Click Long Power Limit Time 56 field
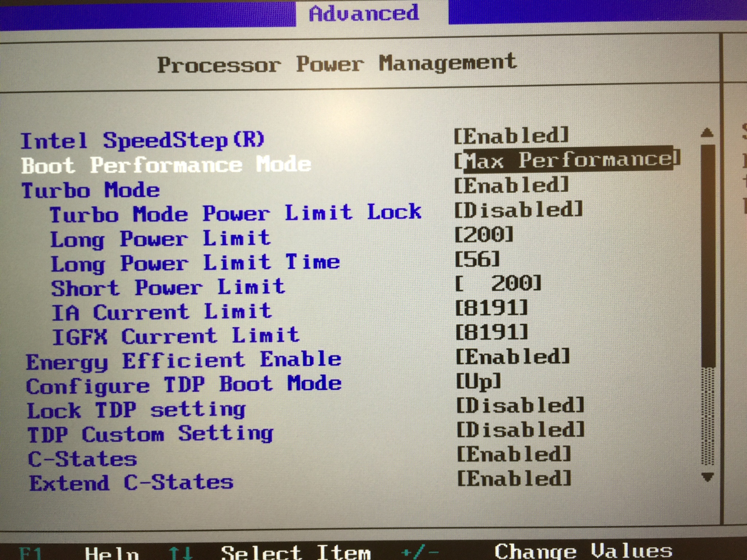The width and height of the screenshot is (747, 560). (x=477, y=259)
